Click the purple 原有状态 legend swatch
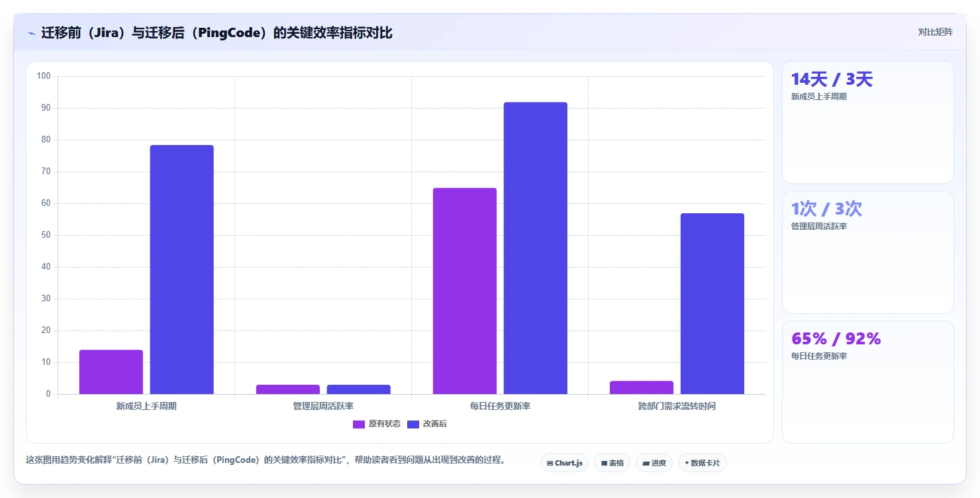The width and height of the screenshot is (980, 498). (x=359, y=424)
